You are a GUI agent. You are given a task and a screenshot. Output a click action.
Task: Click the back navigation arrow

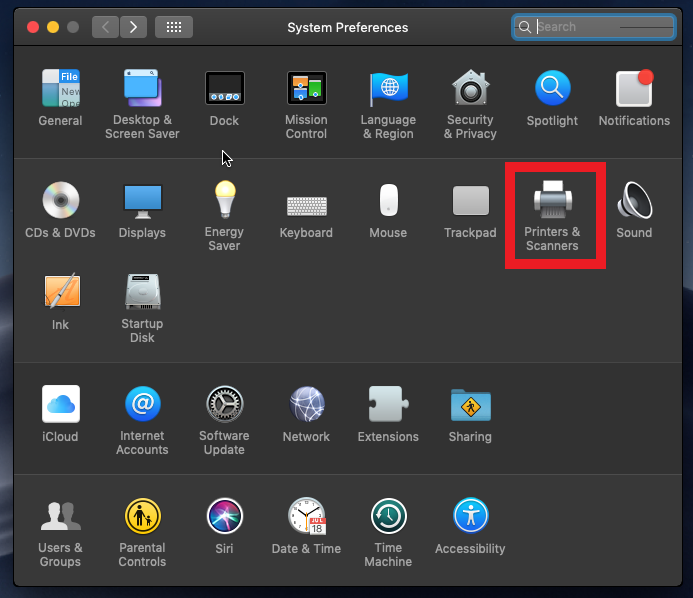tap(106, 27)
